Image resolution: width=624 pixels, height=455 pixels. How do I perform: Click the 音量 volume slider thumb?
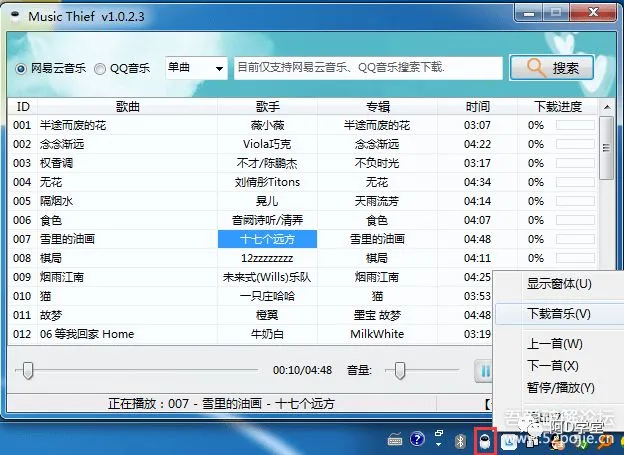400,371
